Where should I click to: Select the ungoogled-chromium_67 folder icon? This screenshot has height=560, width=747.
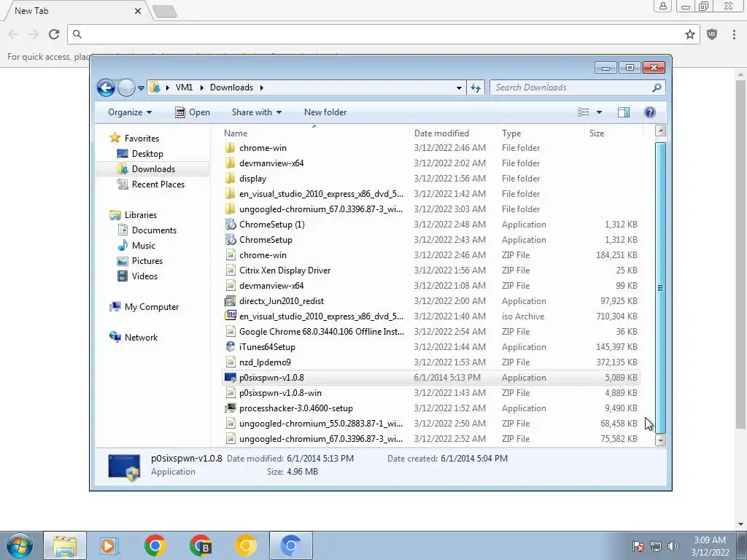tap(230, 209)
